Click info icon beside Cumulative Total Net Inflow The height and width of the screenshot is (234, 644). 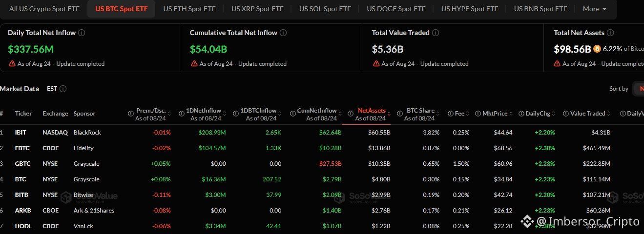283,33
